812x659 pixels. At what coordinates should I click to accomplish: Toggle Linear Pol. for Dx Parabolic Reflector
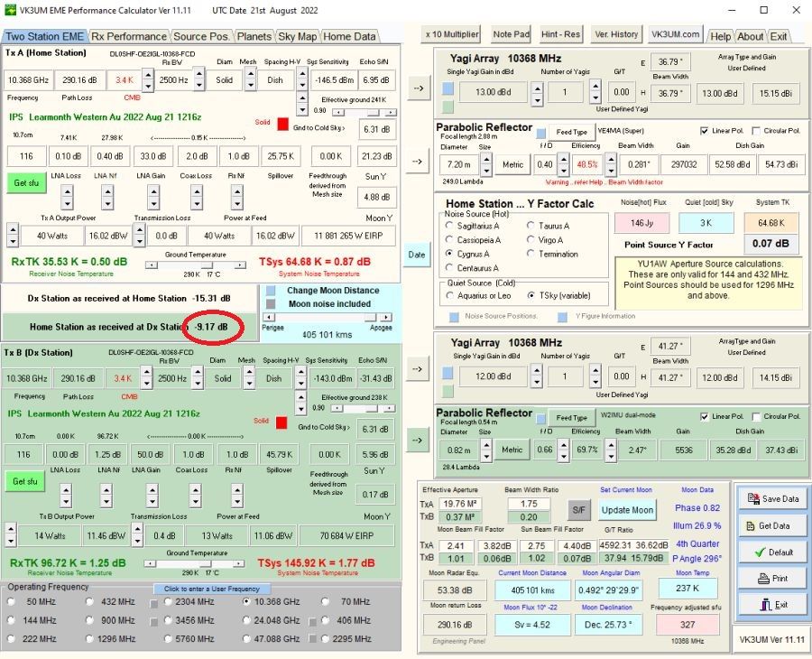click(705, 416)
